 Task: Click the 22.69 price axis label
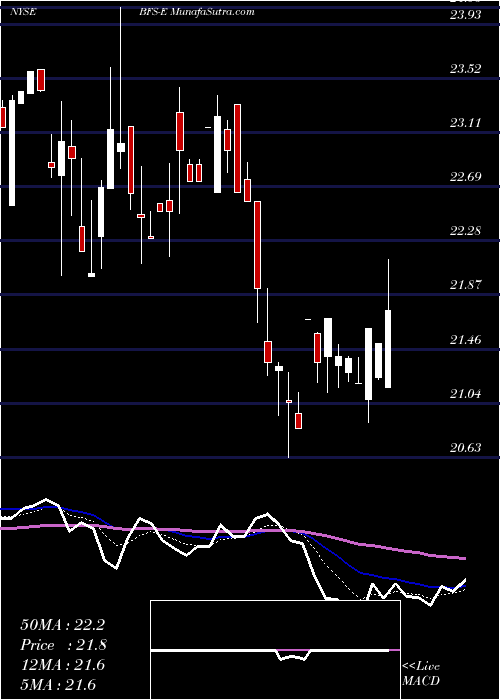[x=466, y=177]
